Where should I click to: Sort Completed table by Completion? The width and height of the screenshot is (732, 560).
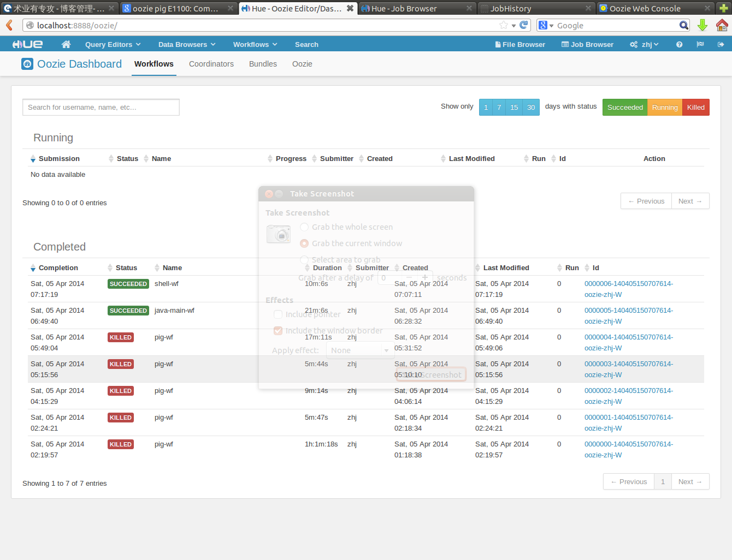[54, 267]
